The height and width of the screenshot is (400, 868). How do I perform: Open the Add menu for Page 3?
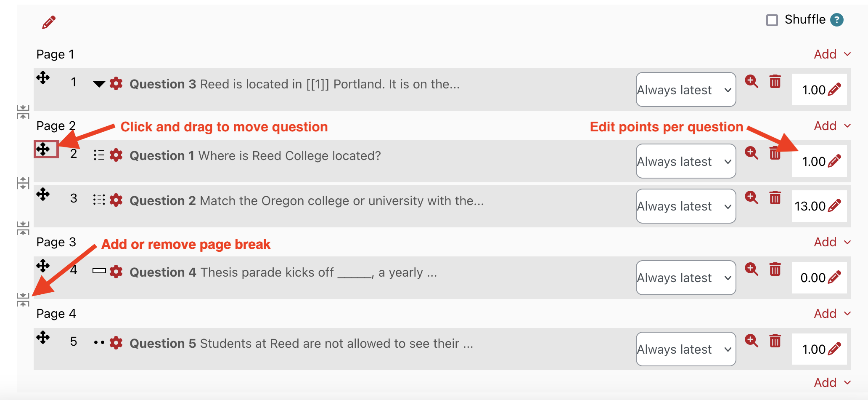pyautogui.click(x=832, y=242)
